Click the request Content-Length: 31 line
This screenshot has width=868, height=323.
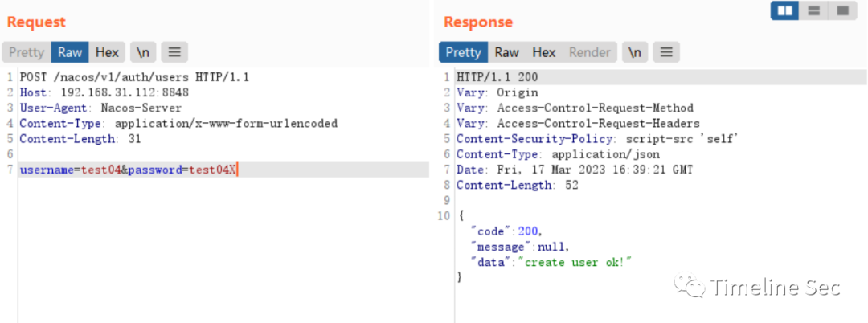(80, 139)
